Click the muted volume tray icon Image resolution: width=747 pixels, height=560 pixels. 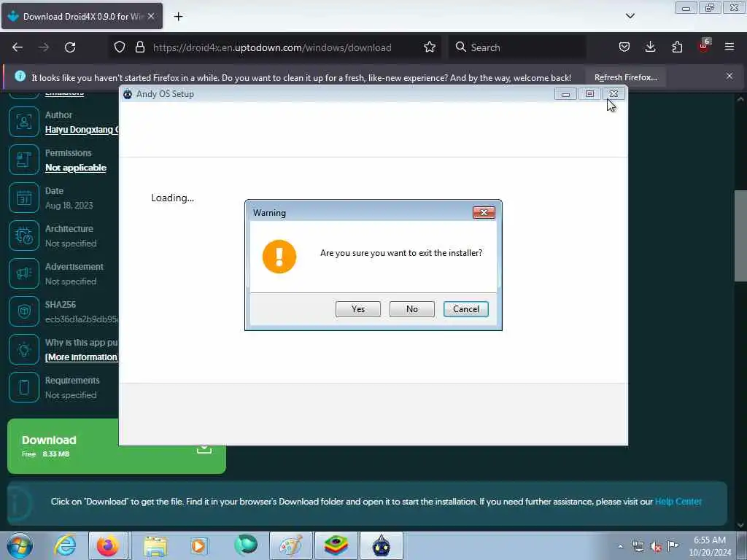[x=656, y=547]
